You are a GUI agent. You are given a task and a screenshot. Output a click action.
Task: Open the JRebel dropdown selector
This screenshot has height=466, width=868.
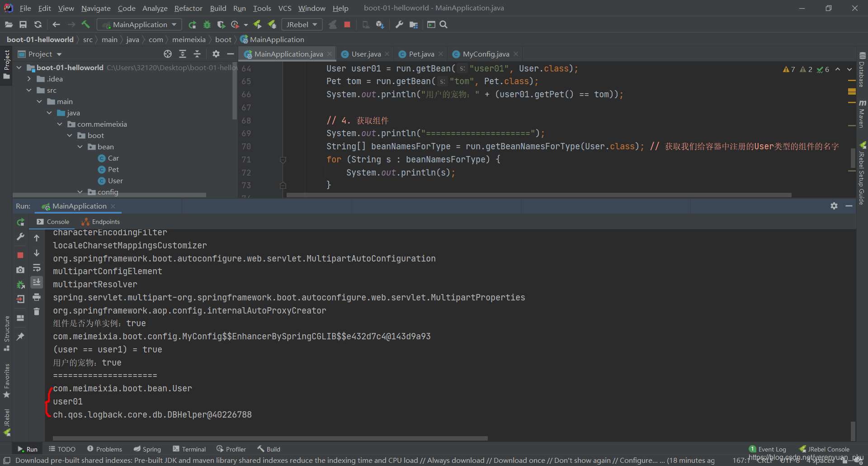click(302, 24)
